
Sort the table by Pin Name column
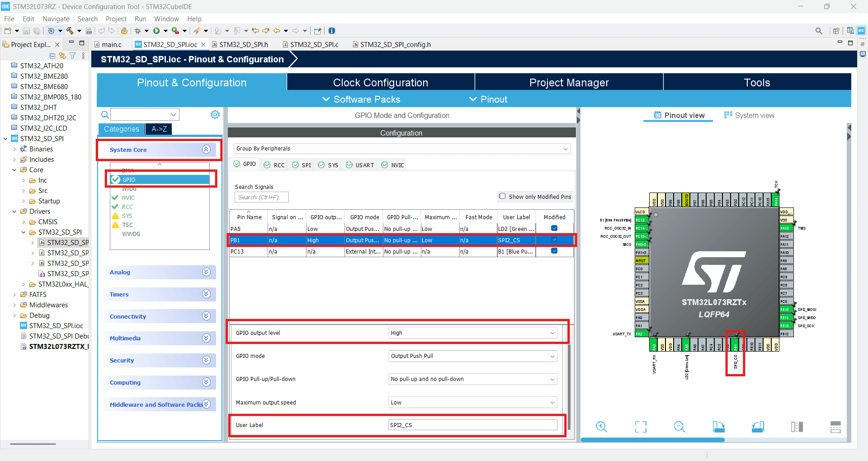tap(249, 217)
